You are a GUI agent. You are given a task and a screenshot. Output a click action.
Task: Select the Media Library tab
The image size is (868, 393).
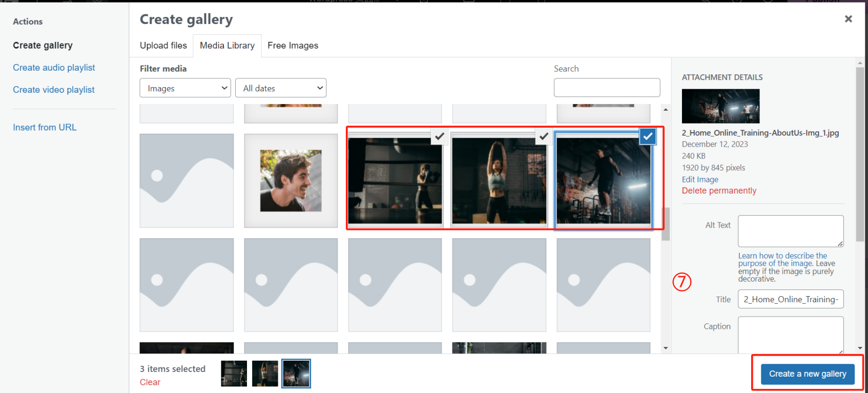[x=227, y=46]
